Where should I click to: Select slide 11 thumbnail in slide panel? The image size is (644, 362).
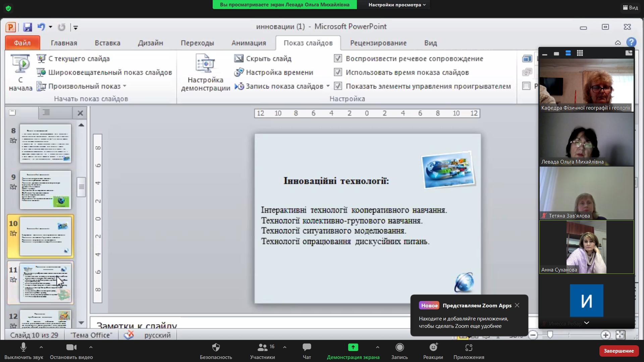(45, 283)
